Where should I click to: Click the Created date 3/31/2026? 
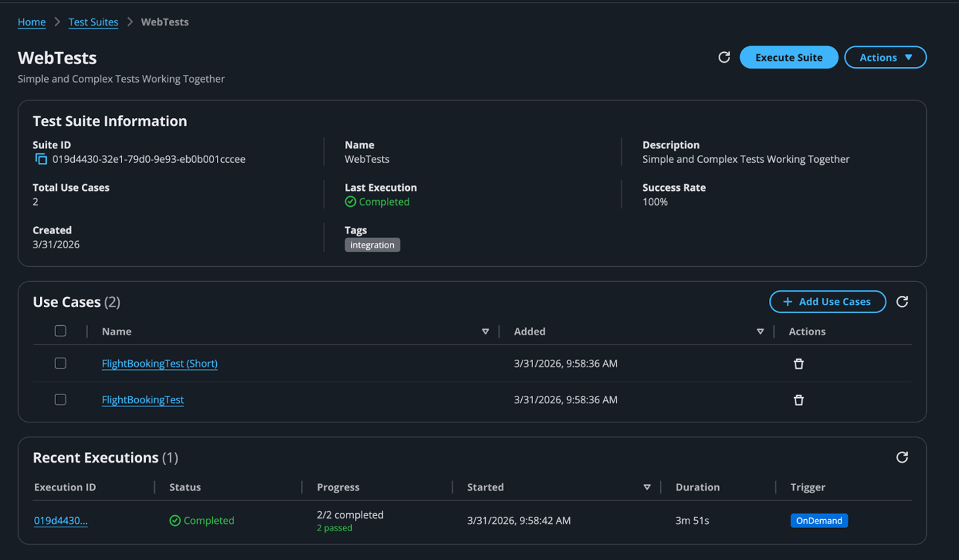56,244
